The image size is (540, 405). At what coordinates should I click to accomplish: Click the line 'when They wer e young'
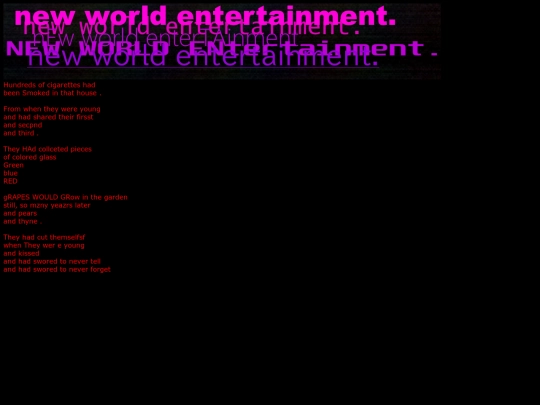coord(44,246)
